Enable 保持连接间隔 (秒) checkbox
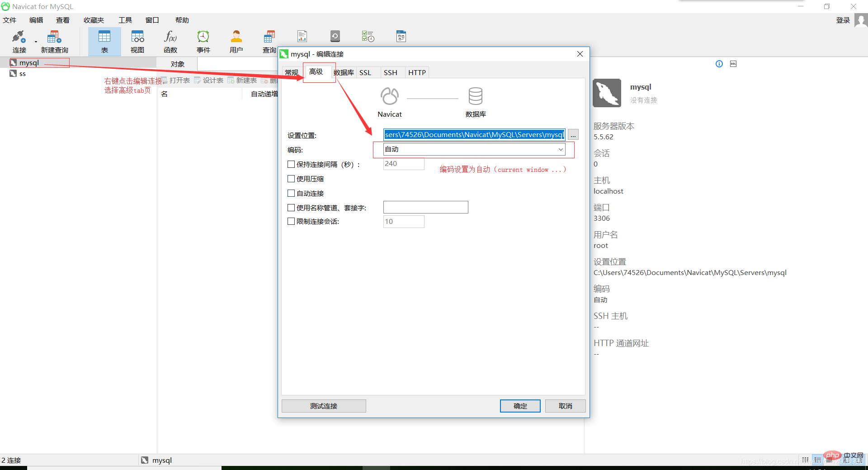The height and width of the screenshot is (470, 868). [291, 164]
